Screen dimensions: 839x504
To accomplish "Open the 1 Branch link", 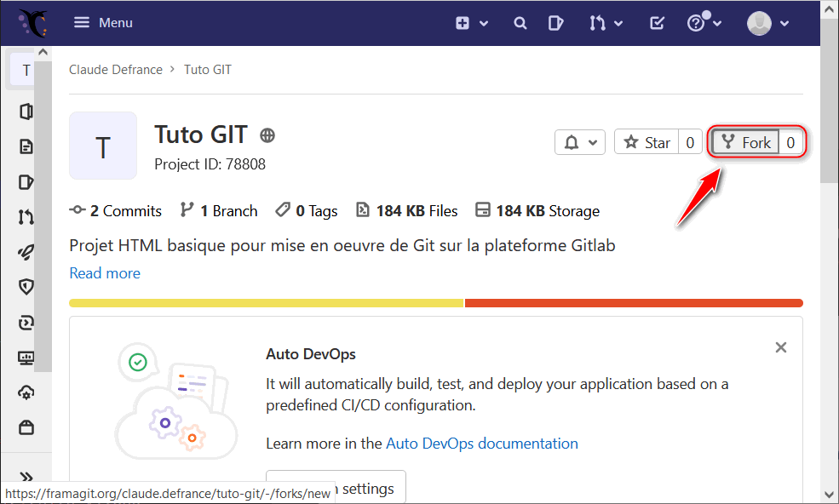I will tap(219, 211).
